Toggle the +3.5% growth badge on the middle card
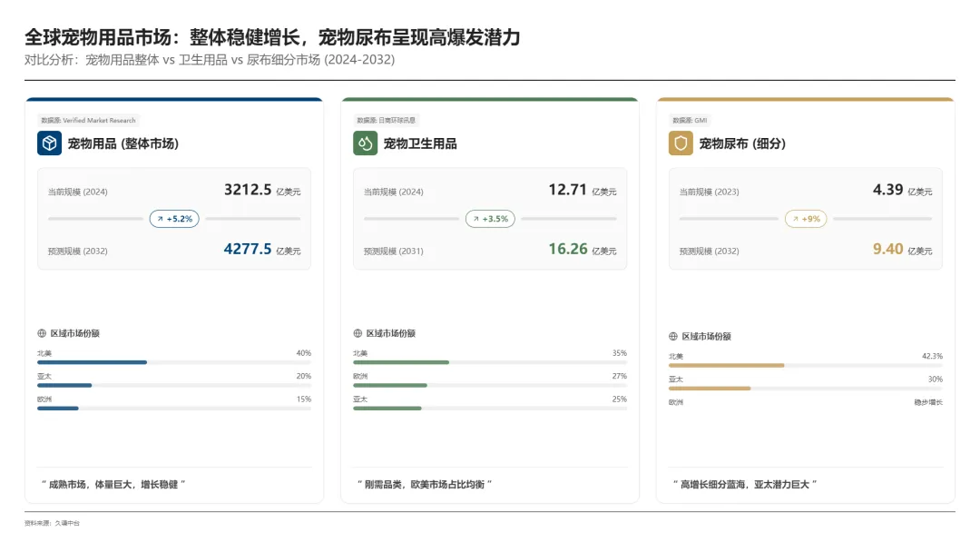Viewport: 980px width, 552px height. tap(490, 219)
